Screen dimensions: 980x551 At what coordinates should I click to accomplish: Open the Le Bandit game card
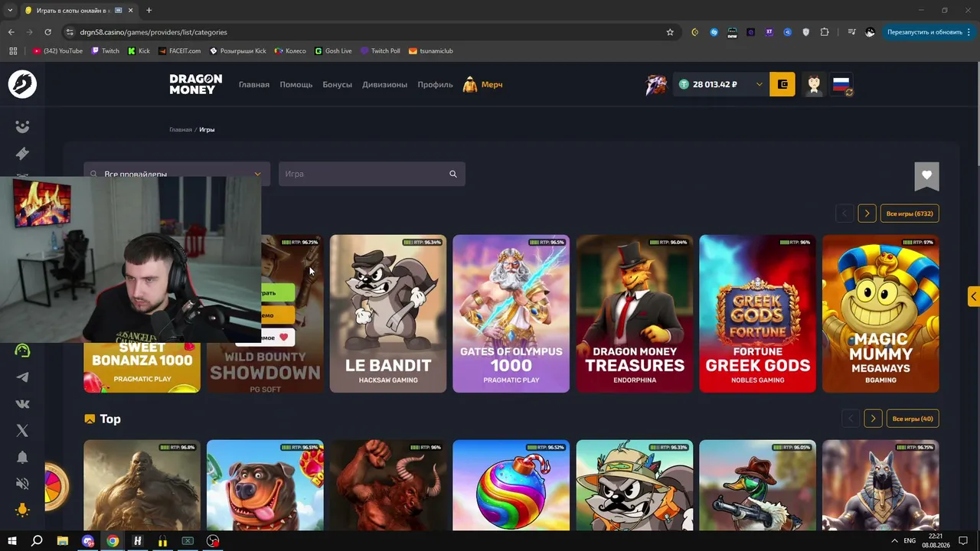(x=388, y=314)
